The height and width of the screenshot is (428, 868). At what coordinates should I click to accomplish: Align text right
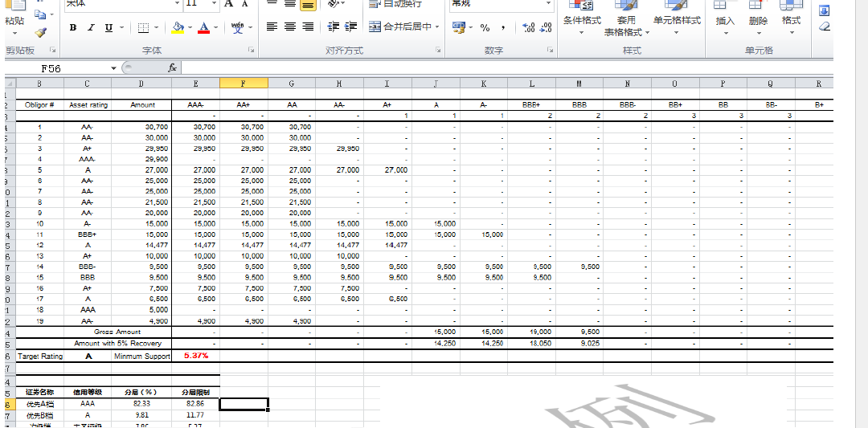(309, 26)
